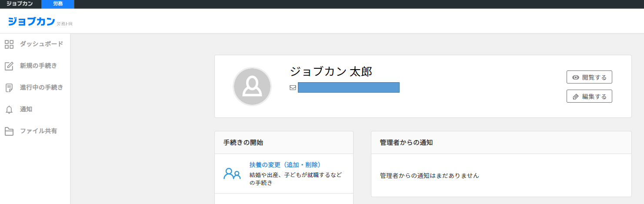Click the ジョブカン 太郎 profile name

click(330, 72)
